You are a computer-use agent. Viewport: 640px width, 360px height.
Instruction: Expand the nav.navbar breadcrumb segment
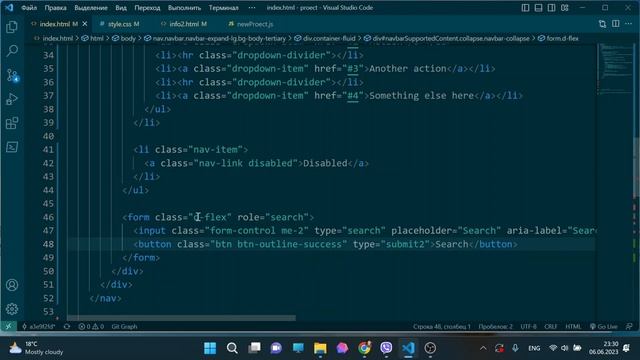coord(215,38)
